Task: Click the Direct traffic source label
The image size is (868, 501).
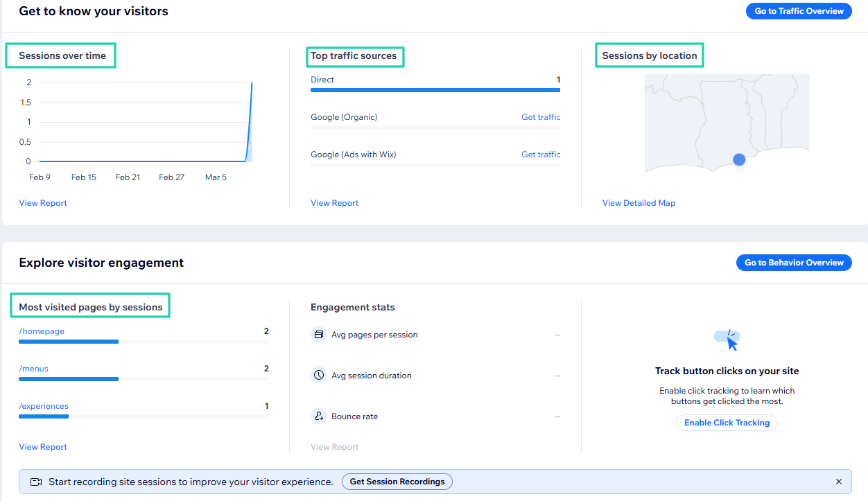Action: tap(322, 80)
